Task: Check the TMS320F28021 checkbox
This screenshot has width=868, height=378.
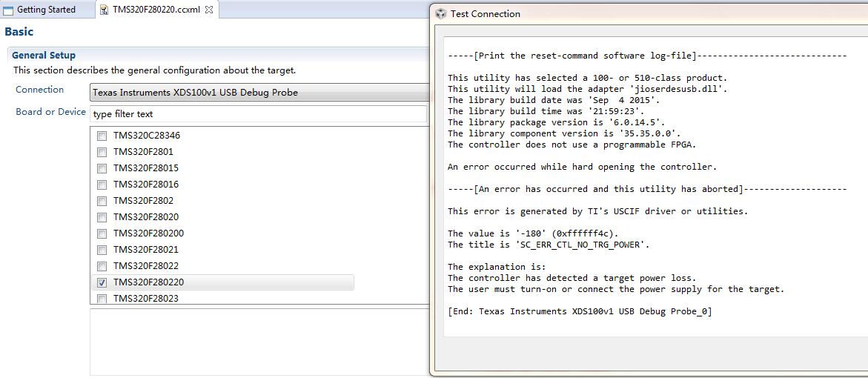Action: pyautogui.click(x=102, y=250)
